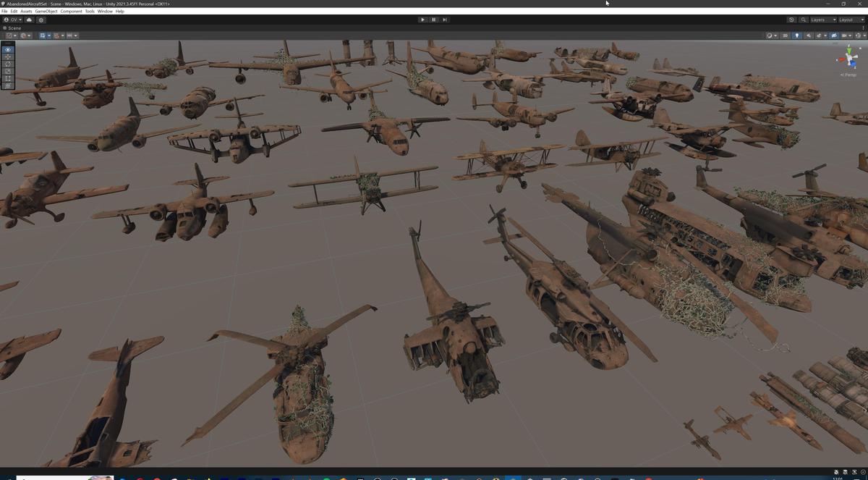Switch the Persp projection label
The width and height of the screenshot is (868, 480).
coord(848,75)
